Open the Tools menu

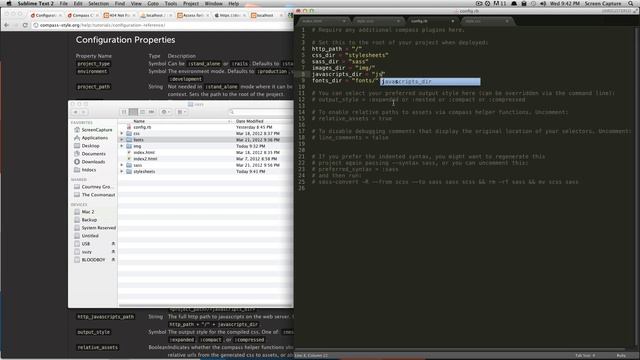[x=171, y=3]
